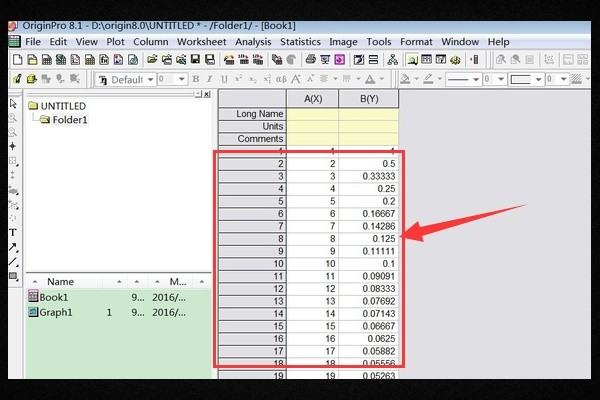Select the A(X) column header
This screenshot has width=600, height=400.
[313, 99]
